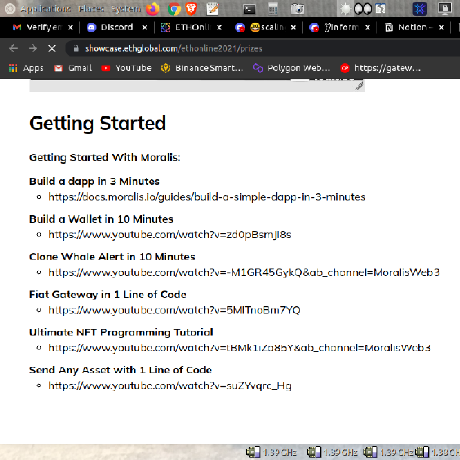View site security lock information
Viewport: 460px width, 460px height.
(x=76, y=49)
